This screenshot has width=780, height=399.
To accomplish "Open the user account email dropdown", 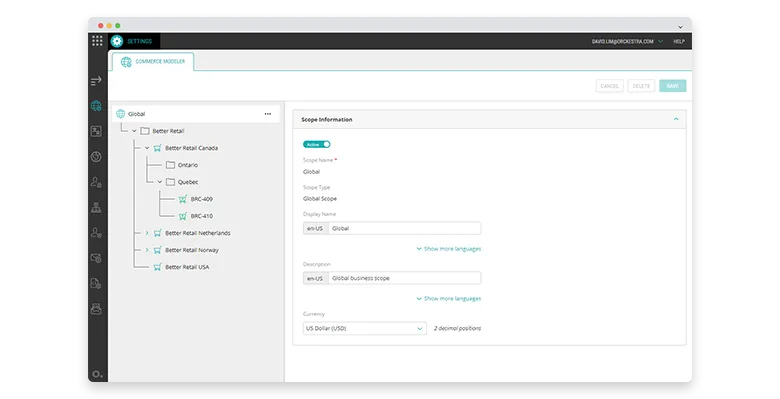I will pyautogui.click(x=627, y=41).
